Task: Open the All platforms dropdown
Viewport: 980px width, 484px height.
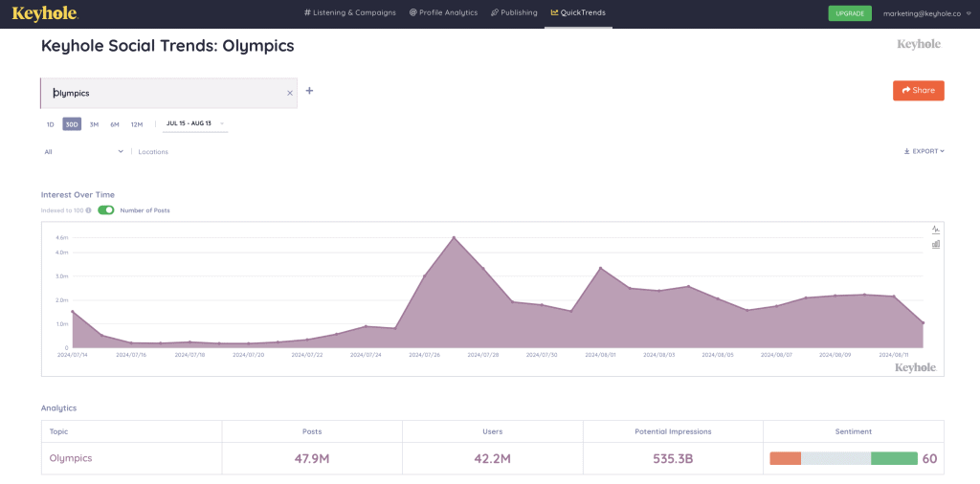Action: [84, 152]
